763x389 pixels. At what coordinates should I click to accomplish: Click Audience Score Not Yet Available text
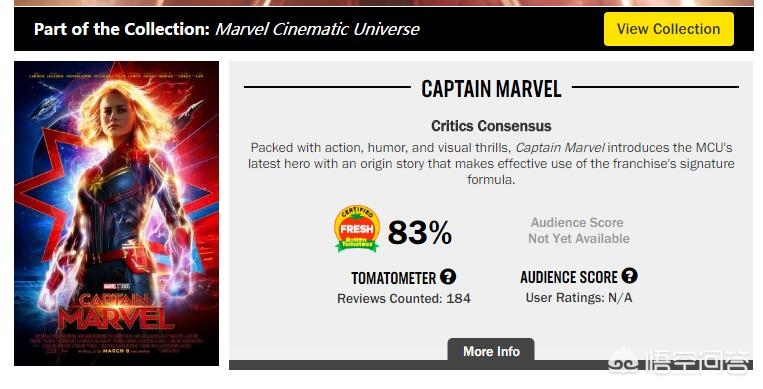579,230
